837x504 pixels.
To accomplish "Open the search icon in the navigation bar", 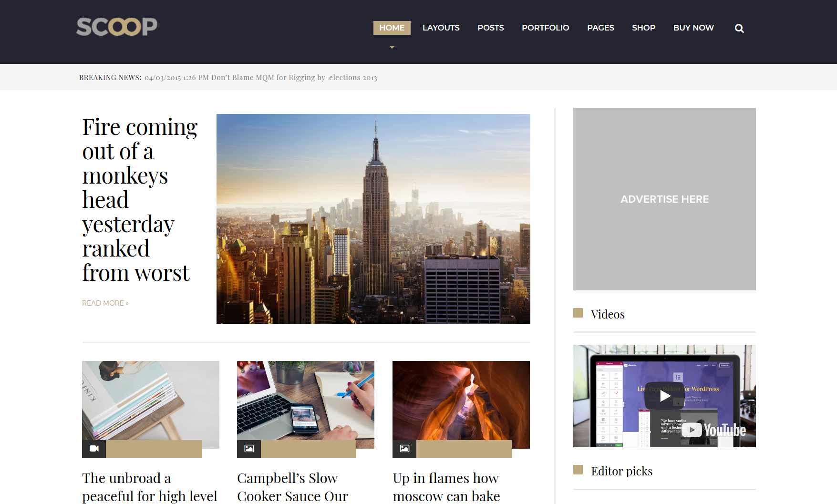I will point(739,28).
